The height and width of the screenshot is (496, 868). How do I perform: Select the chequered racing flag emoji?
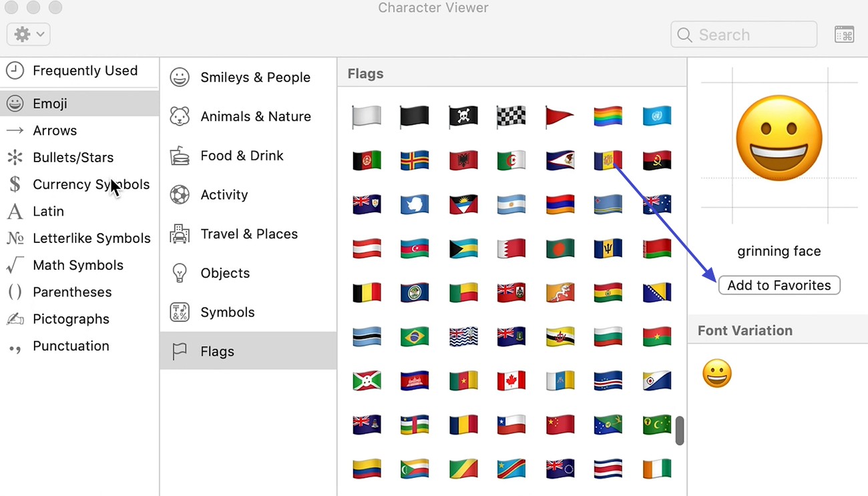tap(511, 116)
